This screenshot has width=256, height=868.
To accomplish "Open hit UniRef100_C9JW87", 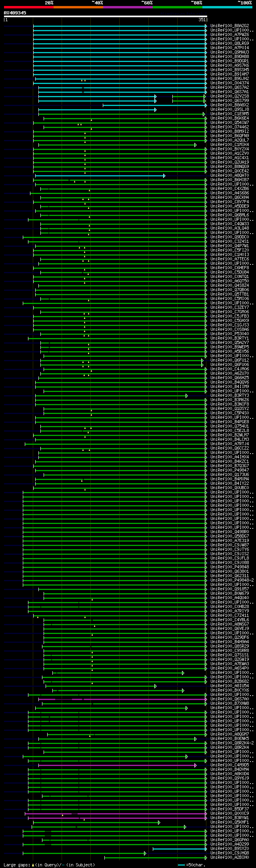I will point(230,545).
